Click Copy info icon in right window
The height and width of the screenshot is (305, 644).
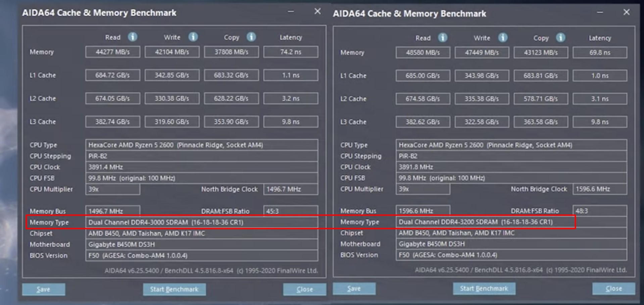560,37
